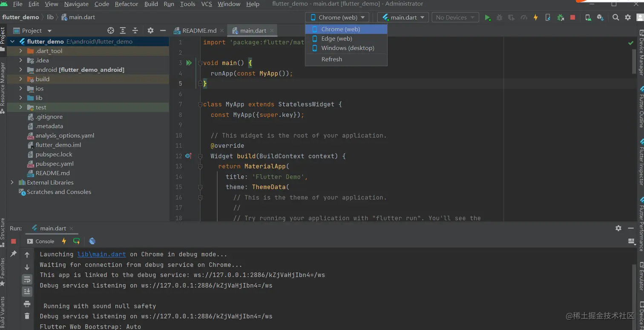This screenshot has width=644, height=330.
Task: Open the Refactor menu
Action: [126, 4]
